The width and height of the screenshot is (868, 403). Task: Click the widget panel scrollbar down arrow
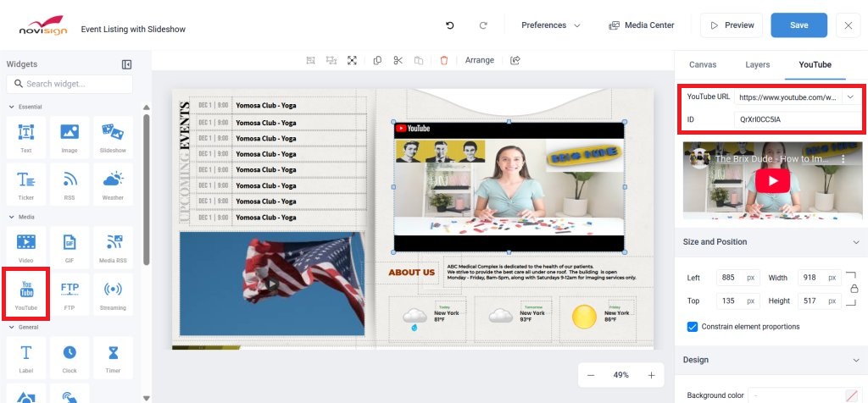click(x=146, y=397)
